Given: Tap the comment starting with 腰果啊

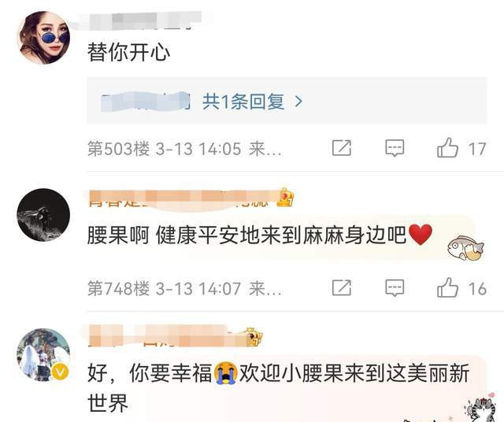Looking at the screenshot, I should point(260,235).
